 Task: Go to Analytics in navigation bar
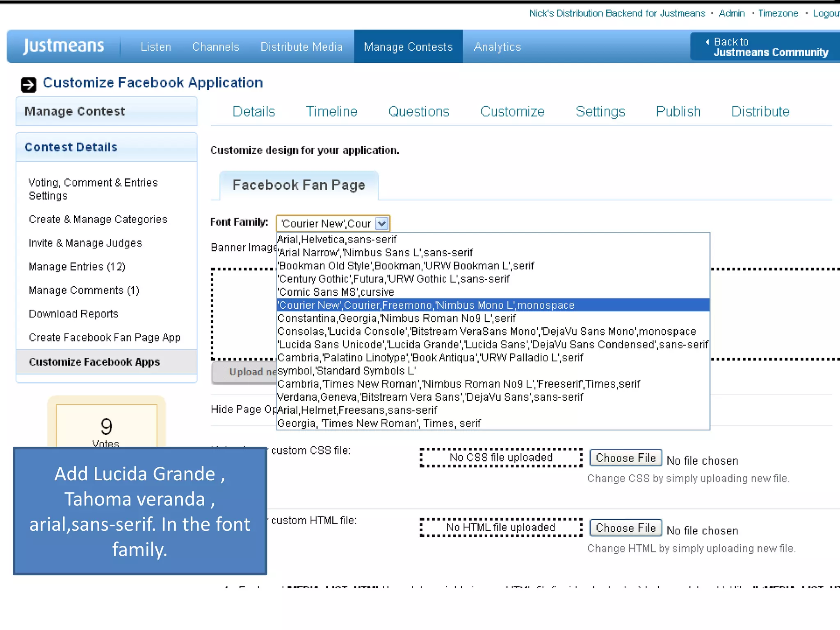point(497,47)
